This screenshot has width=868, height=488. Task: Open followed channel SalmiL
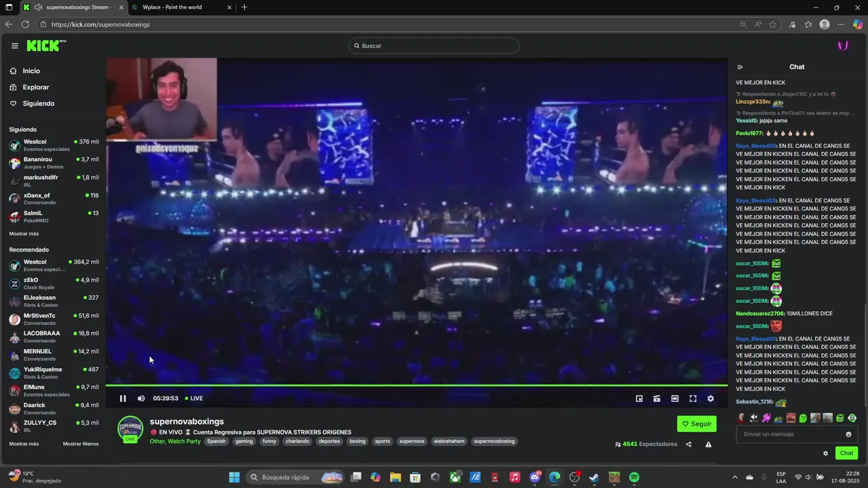coord(54,216)
